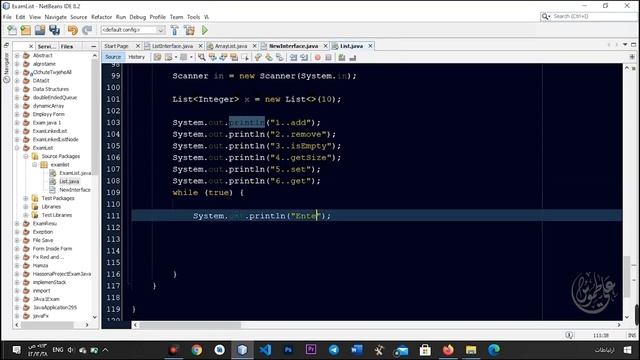Click the Windows Start button
640x360 pixels.
[x=627, y=350]
